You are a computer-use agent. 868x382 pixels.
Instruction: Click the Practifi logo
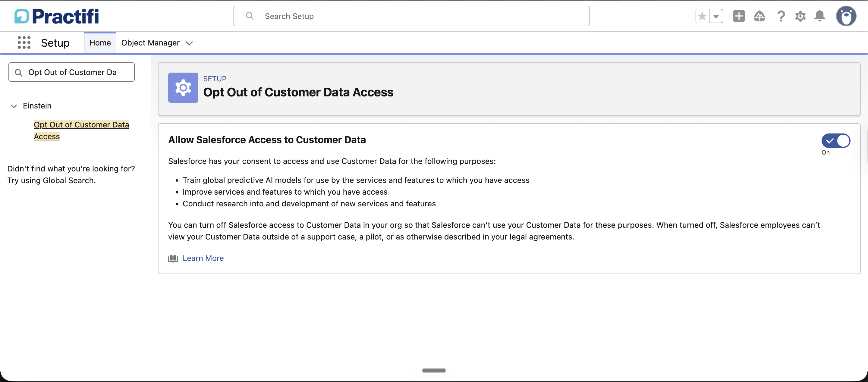(57, 16)
